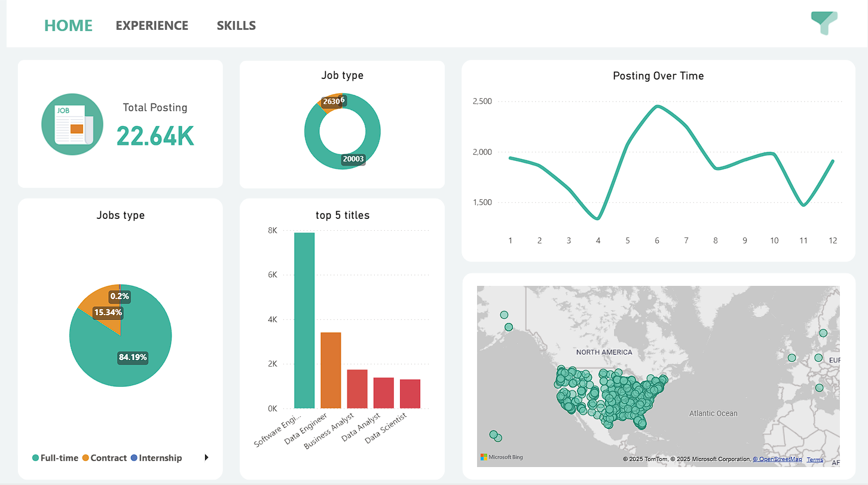
Task: Click the JOB newspaper icon
Action: point(68,124)
